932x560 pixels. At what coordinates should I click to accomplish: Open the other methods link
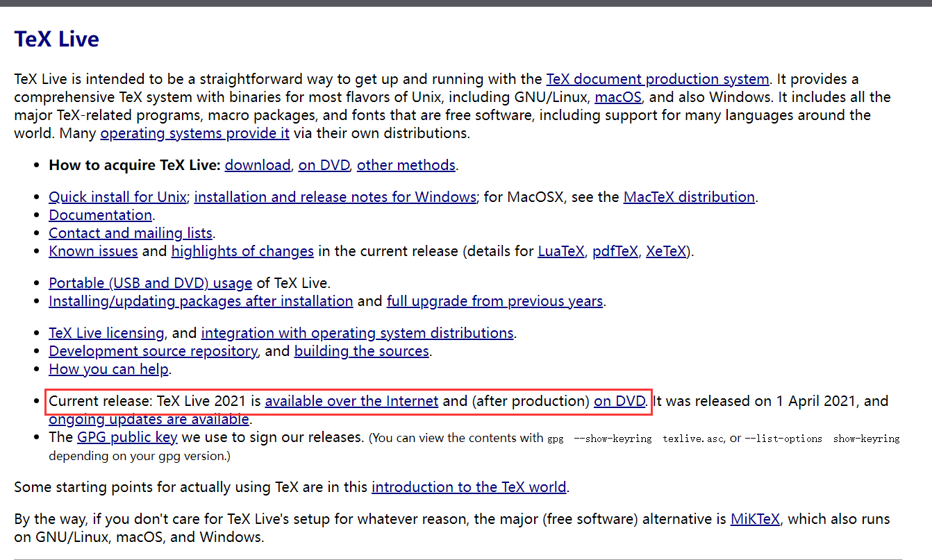coord(406,165)
